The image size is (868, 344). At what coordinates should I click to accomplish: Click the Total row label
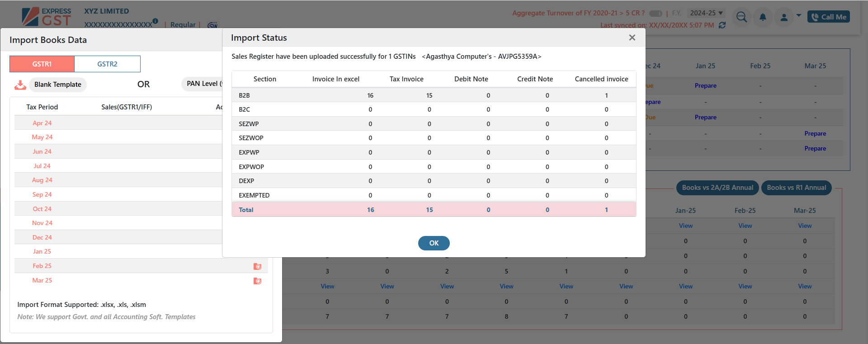[x=246, y=210]
